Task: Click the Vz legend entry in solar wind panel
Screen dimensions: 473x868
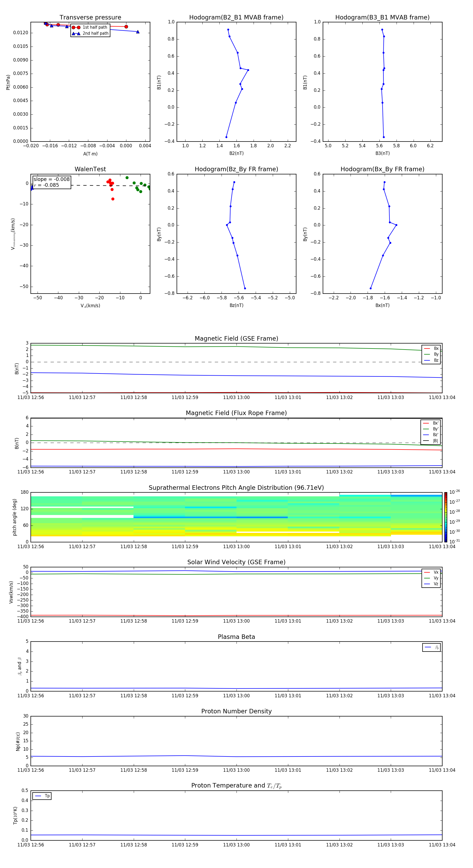Action: tap(431, 584)
